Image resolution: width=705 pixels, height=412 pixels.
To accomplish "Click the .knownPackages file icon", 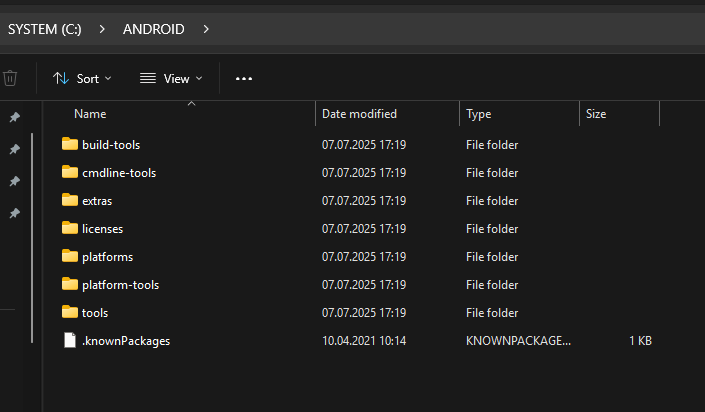I will point(70,340).
